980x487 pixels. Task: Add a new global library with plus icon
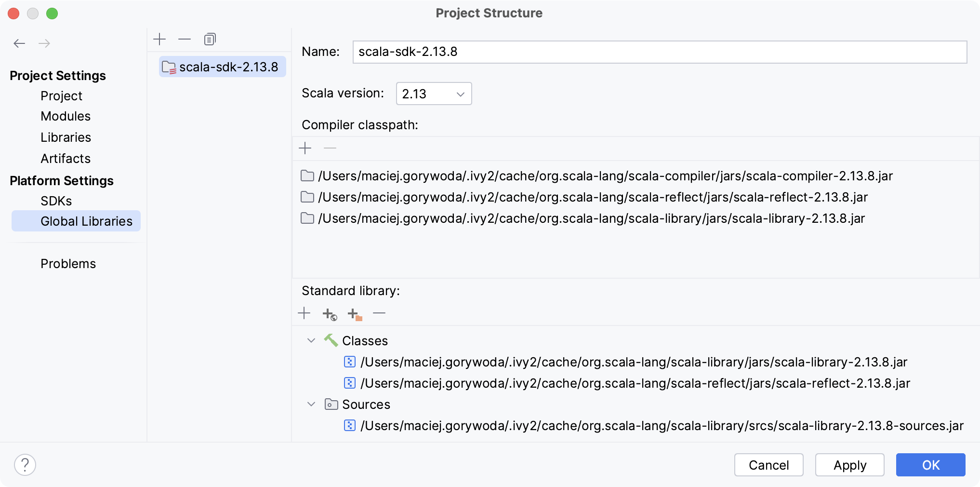(159, 39)
